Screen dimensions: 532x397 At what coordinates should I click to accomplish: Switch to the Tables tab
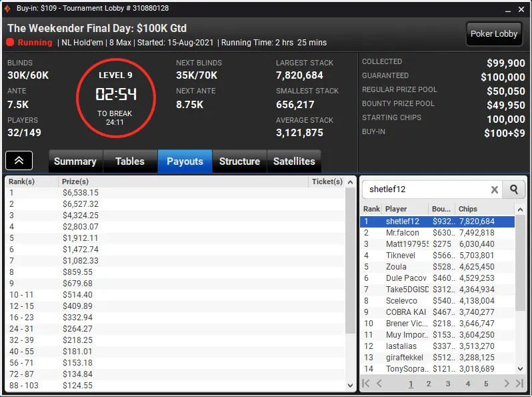(130, 161)
